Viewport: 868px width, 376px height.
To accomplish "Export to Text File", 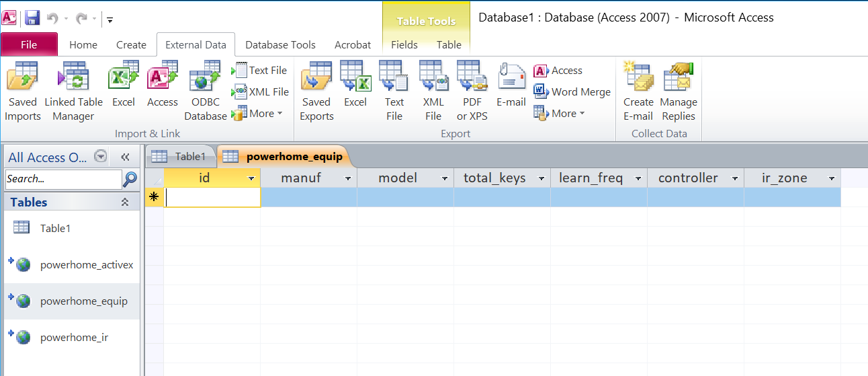I will 394,91.
